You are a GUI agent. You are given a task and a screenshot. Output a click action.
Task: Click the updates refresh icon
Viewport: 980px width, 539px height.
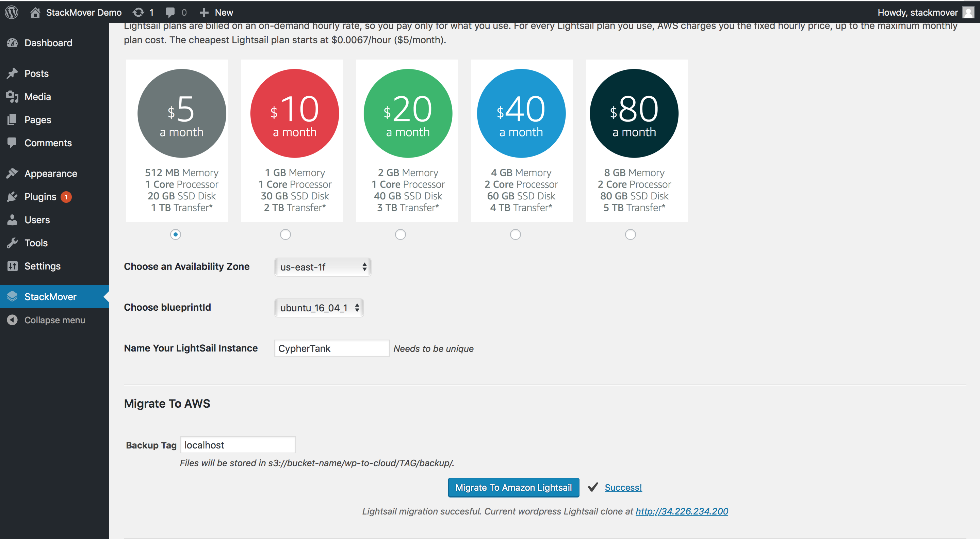(138, 13)
